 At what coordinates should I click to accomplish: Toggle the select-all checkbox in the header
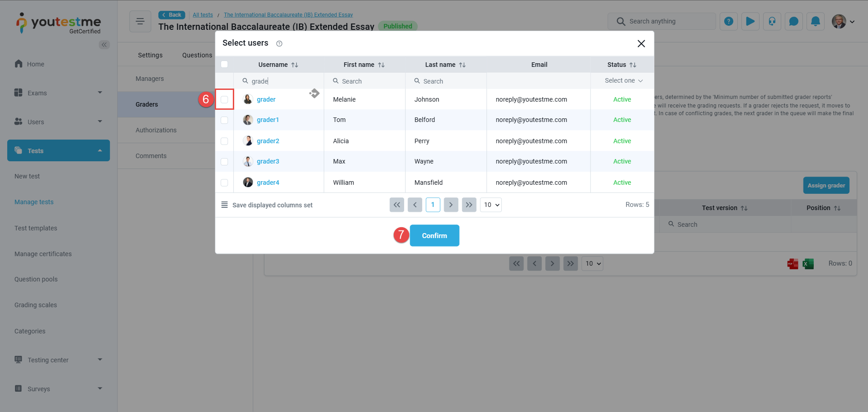[224, 64]
